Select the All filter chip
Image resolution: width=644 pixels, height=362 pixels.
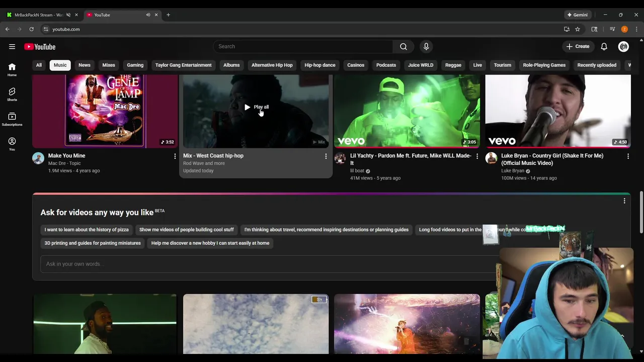tap(39, 65)
